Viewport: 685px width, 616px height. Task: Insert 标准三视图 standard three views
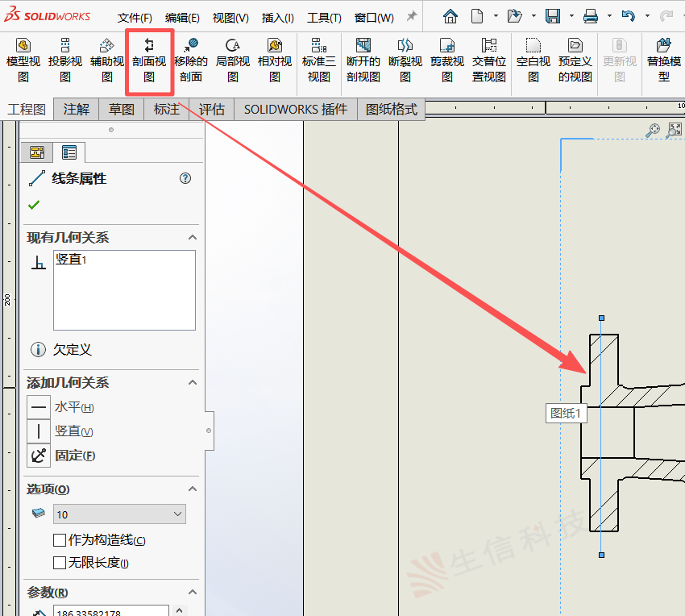coord(319,60)
